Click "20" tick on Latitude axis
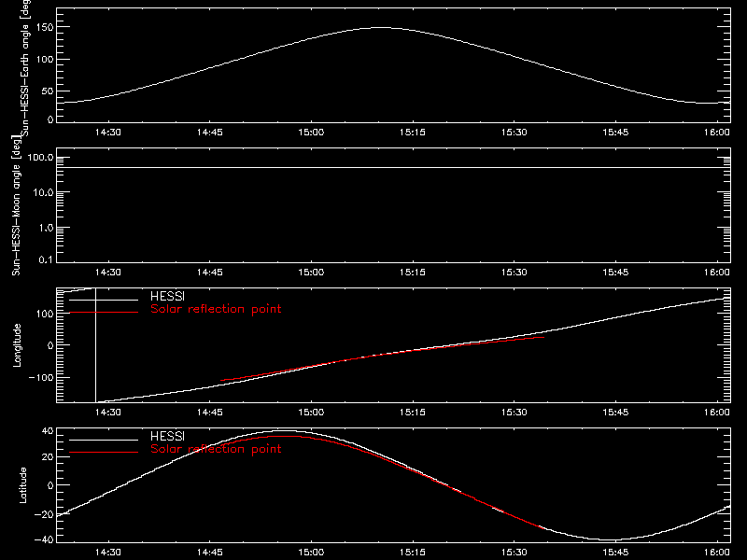The width and height of the screenshot is (747, 560). point(48,457)
